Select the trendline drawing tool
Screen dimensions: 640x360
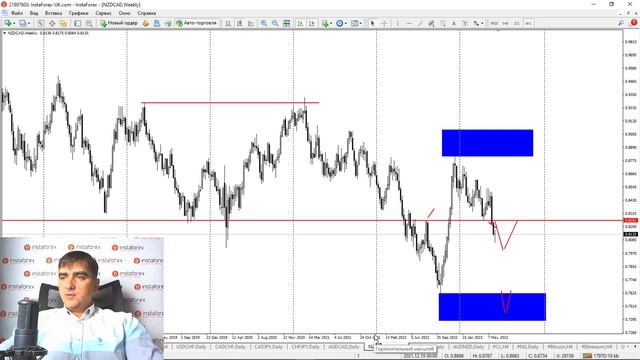(420, 23)
